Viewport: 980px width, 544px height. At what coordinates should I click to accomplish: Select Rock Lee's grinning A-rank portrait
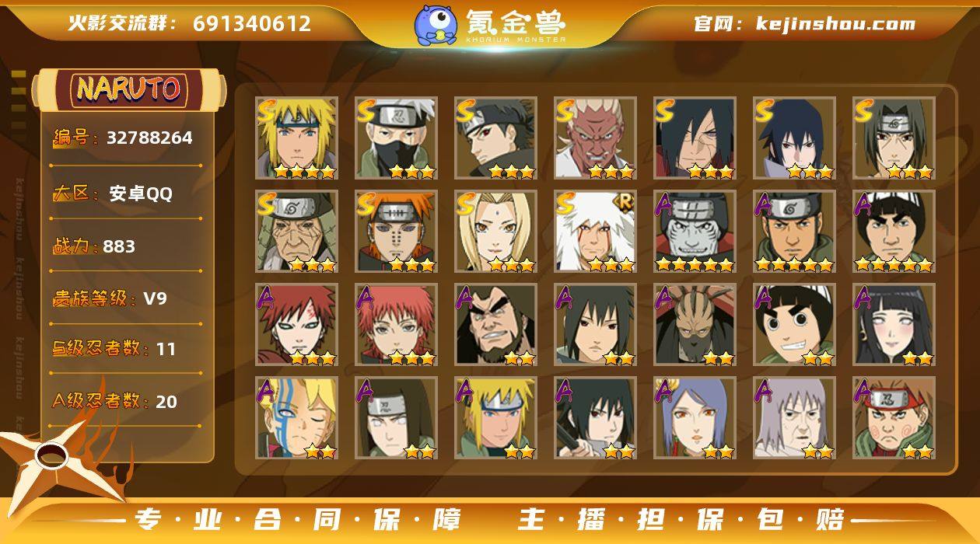point(794,325)
